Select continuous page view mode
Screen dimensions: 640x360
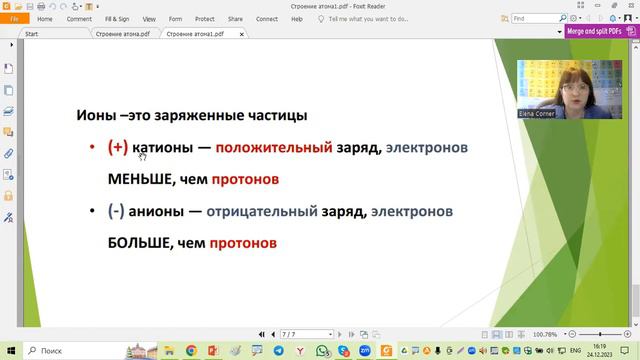coord(497,335)
